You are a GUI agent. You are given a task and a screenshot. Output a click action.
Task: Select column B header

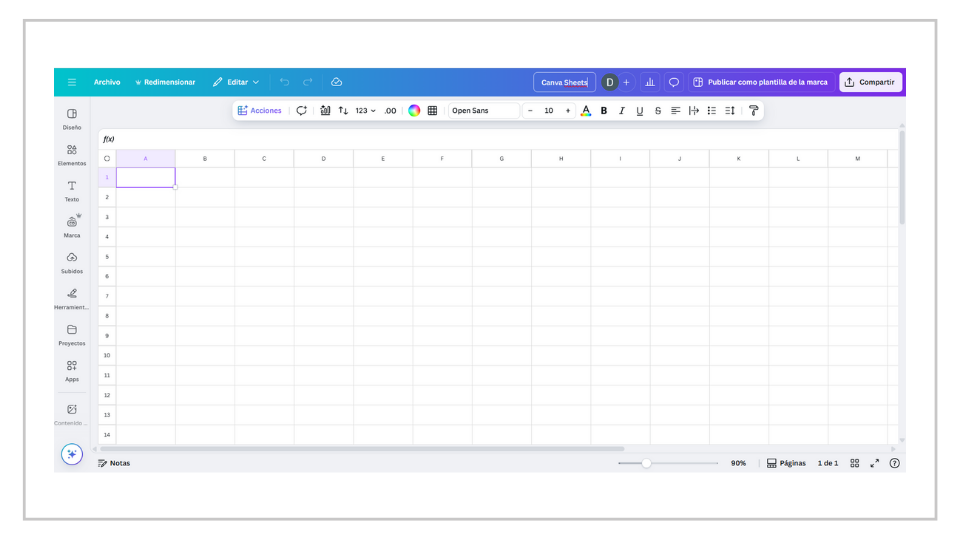click(x=205, y=159)
